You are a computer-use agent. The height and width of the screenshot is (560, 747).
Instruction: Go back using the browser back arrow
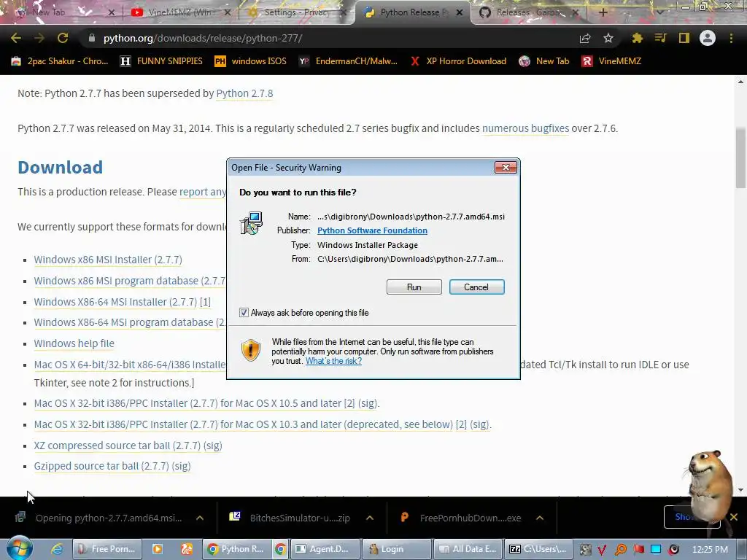[16, 38]
